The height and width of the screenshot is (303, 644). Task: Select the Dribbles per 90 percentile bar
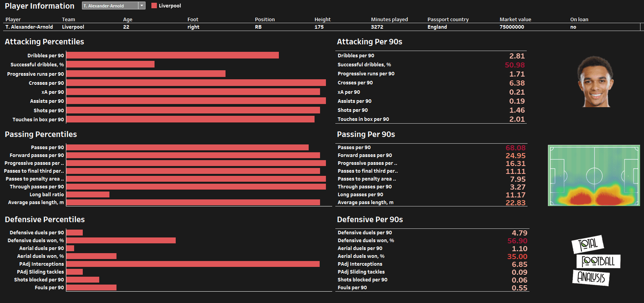[x=173, y=55]
